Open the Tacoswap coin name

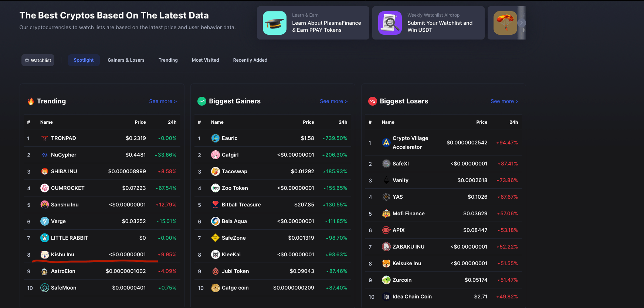[x=234, y=171]
